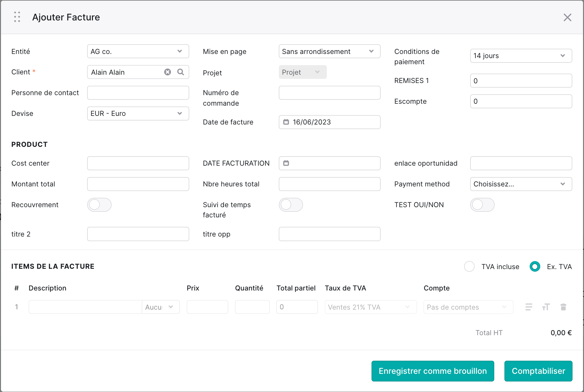Click the DATE FACTURATION date field
This screenshot has width=584, height=392.
pos(329,163)
